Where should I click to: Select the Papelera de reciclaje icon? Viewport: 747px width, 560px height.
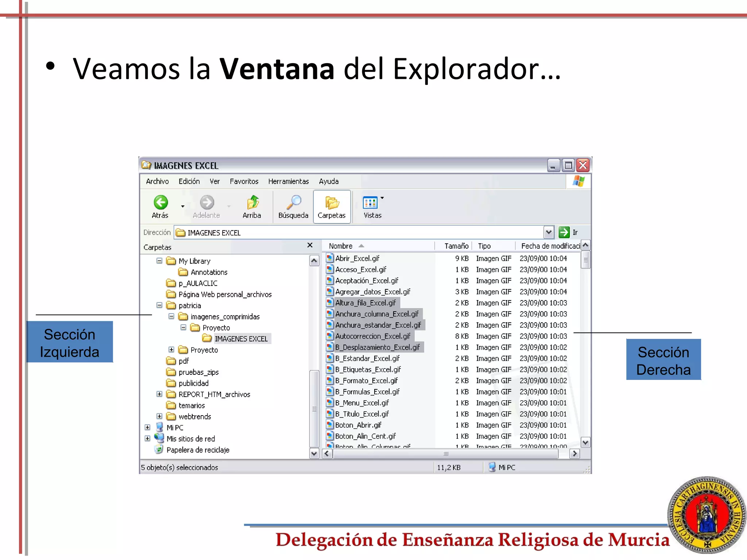[159, 450]
